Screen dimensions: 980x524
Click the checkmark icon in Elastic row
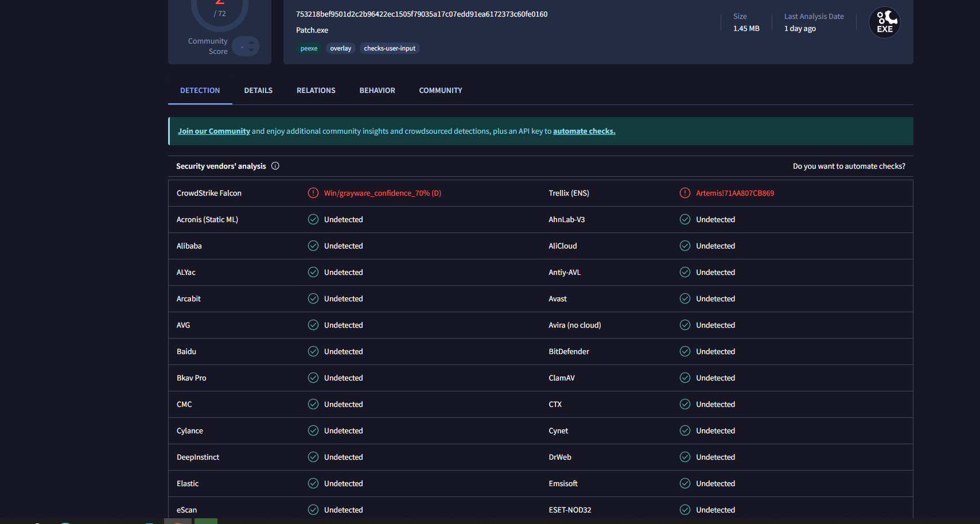pos(313,483)
